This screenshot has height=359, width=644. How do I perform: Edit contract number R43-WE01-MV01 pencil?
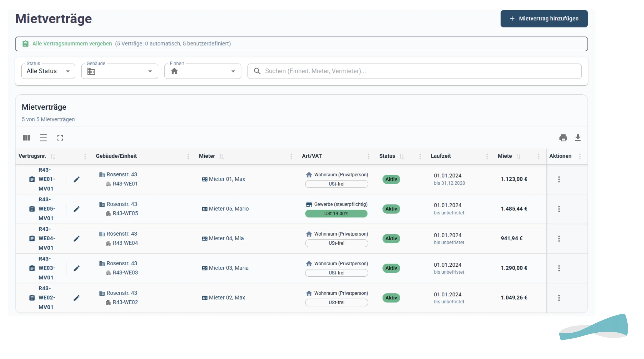pyautogui.click(x=76, y=179)
